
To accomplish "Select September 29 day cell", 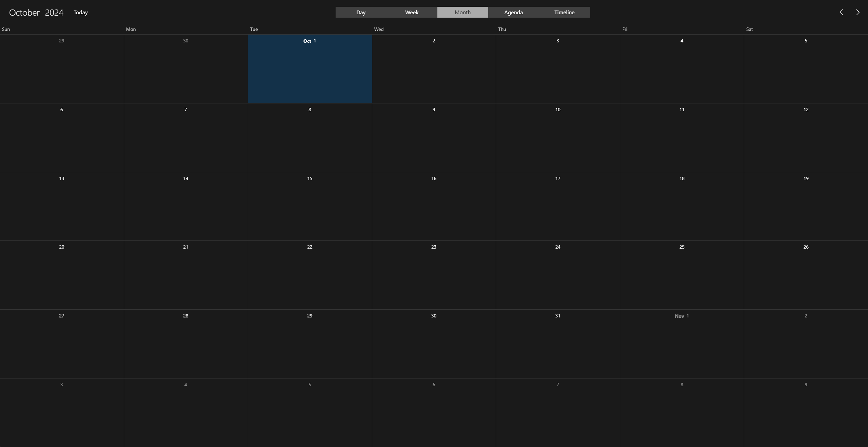I will [61, 70].
